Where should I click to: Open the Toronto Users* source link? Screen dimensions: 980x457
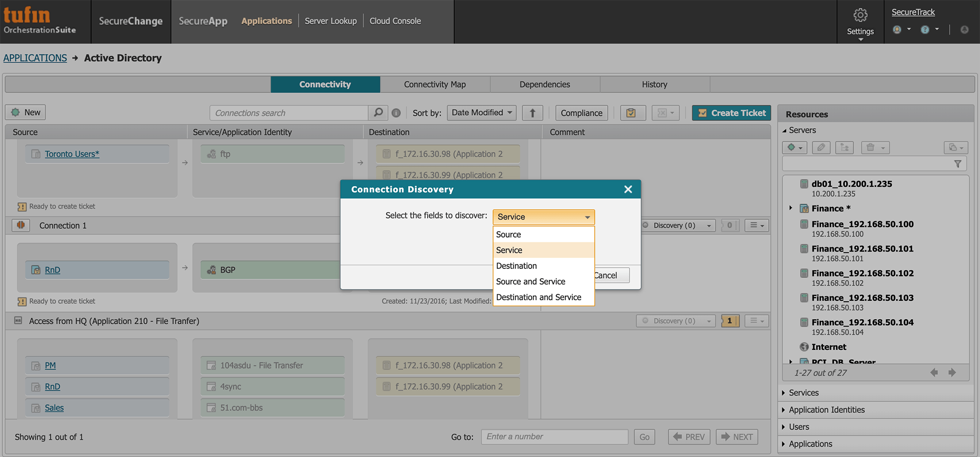click(72, 154)
